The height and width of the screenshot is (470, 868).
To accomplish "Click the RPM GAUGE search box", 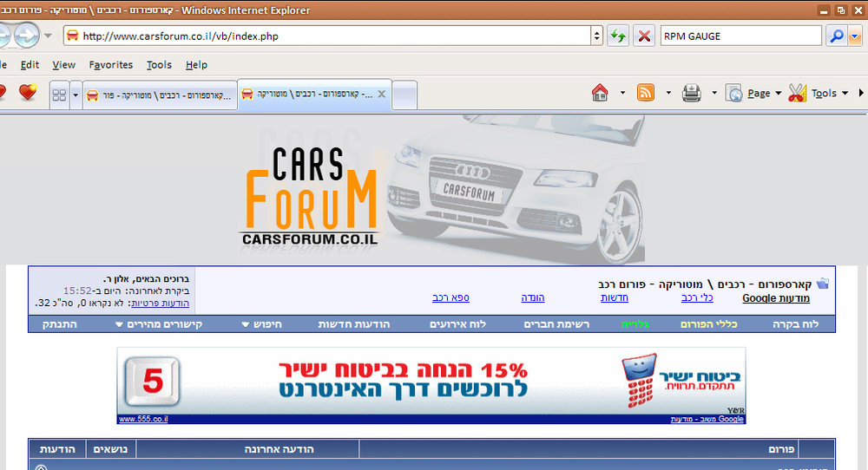I will [740, 36].
